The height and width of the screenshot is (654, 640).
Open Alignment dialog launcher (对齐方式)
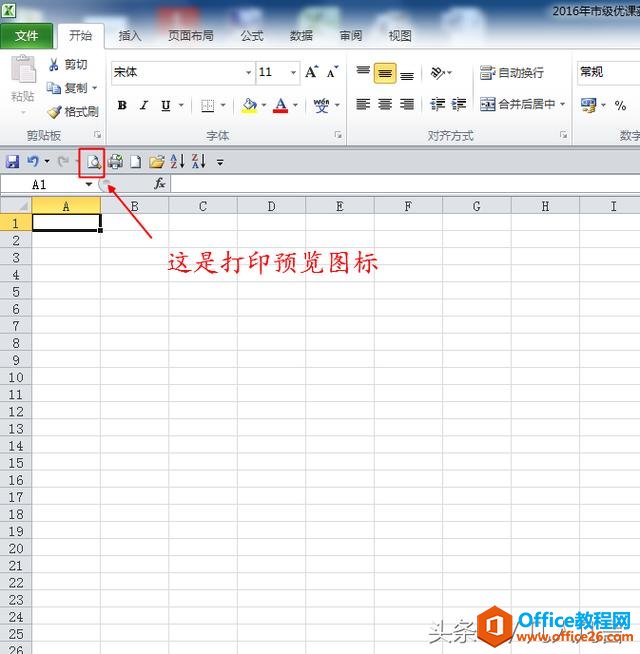tap(564, 135)
